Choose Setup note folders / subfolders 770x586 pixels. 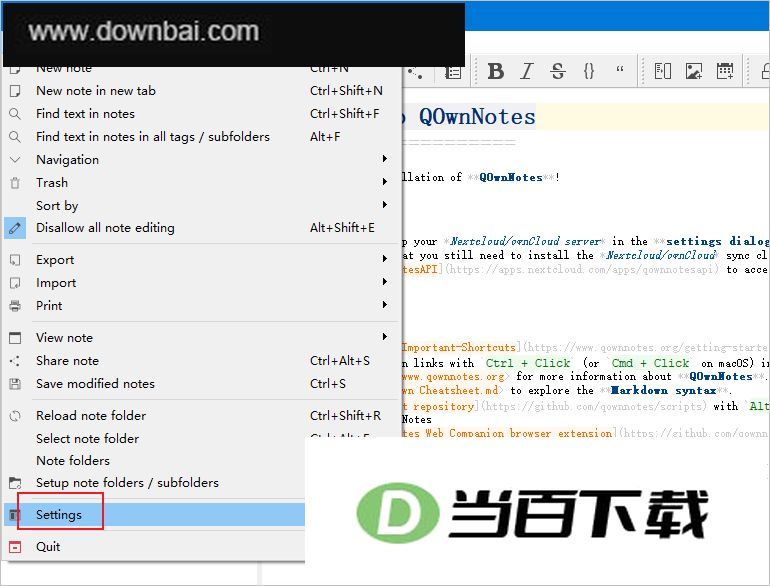(x=155, y=483)
